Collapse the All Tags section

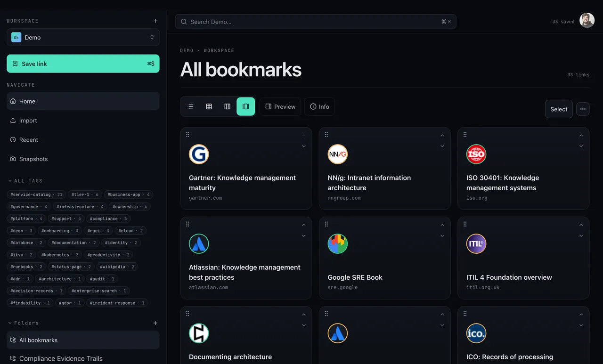pos(25,181)
